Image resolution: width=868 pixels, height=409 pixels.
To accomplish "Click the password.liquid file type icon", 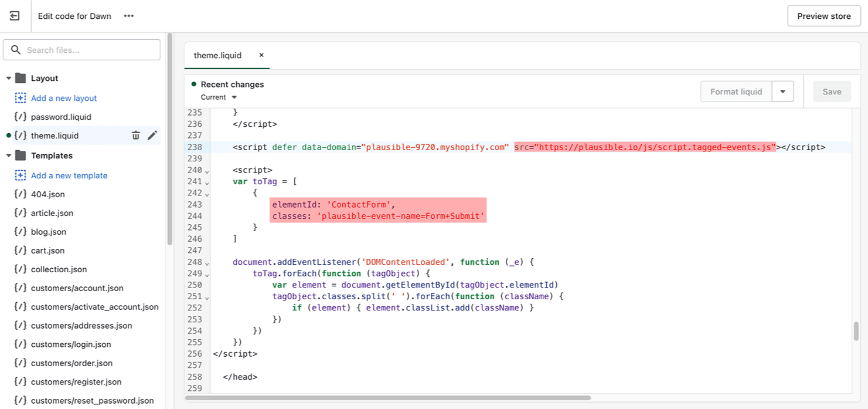I will click(x=21, y=117).
